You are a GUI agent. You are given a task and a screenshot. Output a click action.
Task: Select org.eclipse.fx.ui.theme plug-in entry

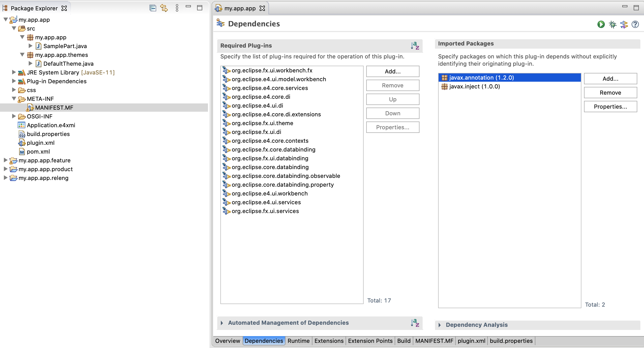(262, 123)
